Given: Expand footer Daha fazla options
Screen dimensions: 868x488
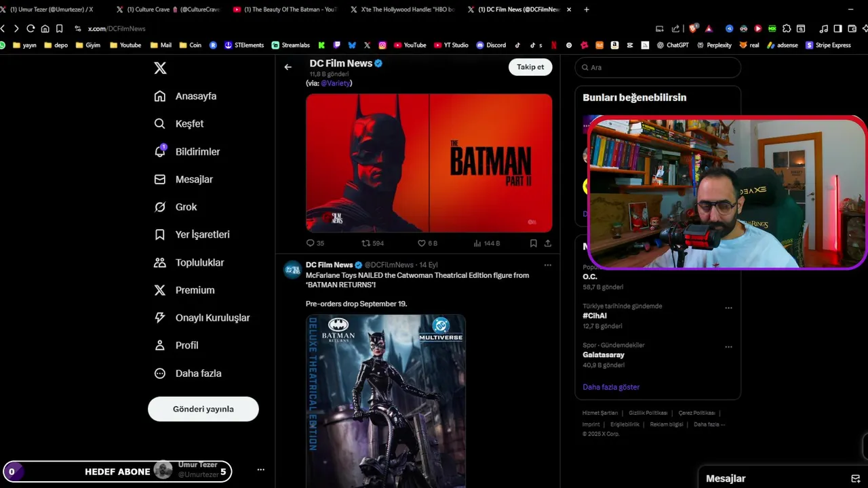Looking at the screenshot, I should tap(709, 424).
